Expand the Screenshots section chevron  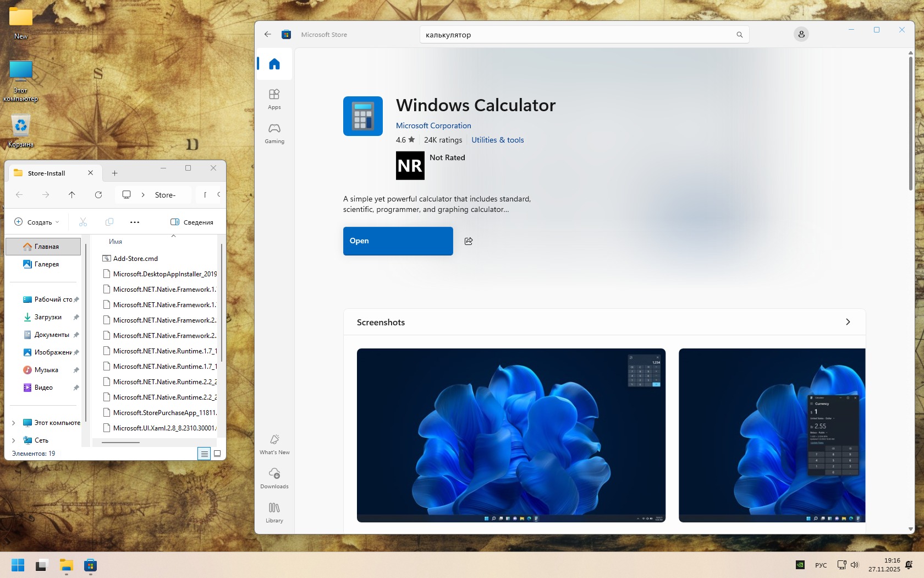coord(848,322)
